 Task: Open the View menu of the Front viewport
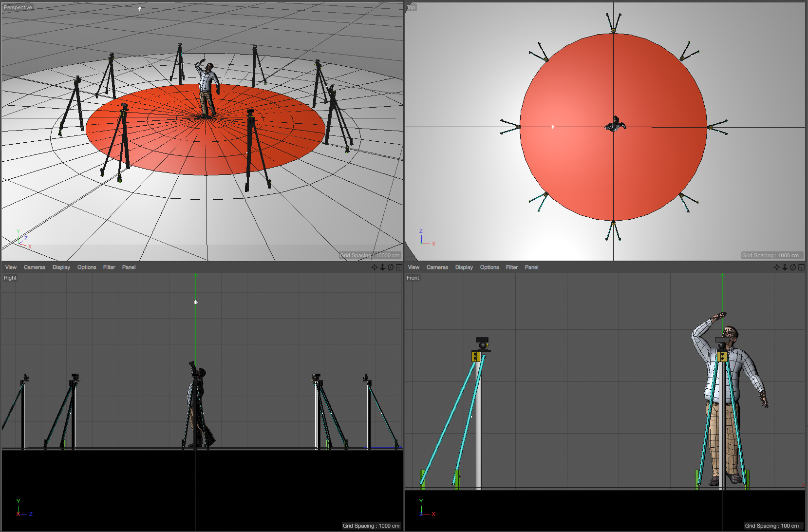click(413, 267)
